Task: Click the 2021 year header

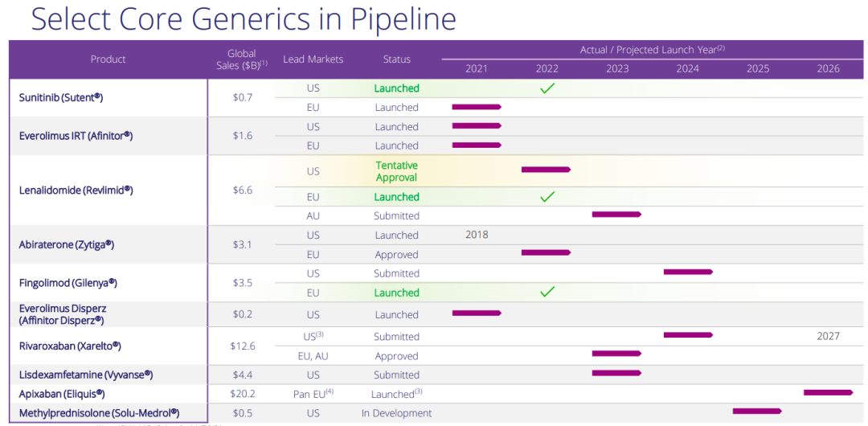Action: pyautogui.click(x=477, y=68)
